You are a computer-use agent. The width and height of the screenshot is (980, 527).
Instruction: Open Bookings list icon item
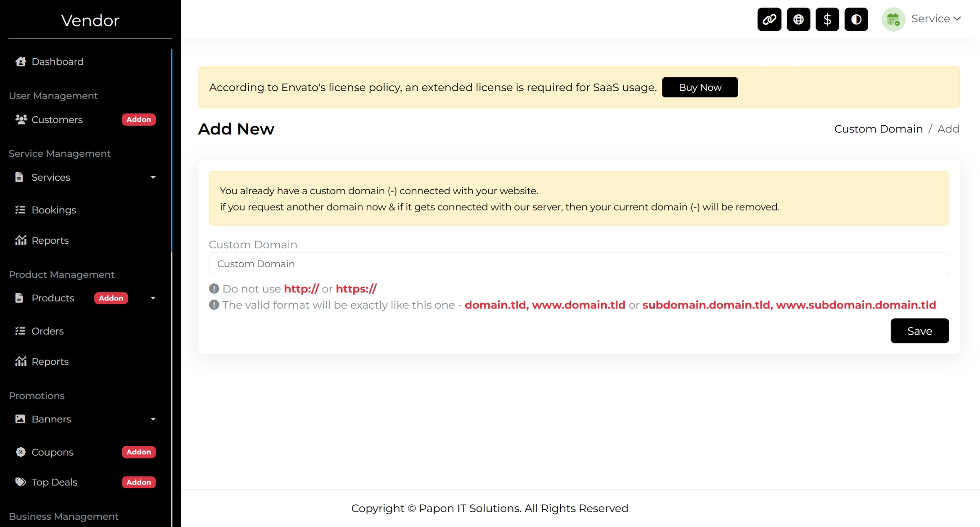[x=54, y=210]
